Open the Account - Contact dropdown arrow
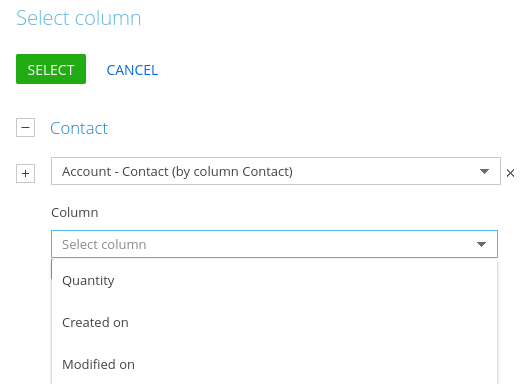Screen dimensions: 525x384 coord(484,171)
